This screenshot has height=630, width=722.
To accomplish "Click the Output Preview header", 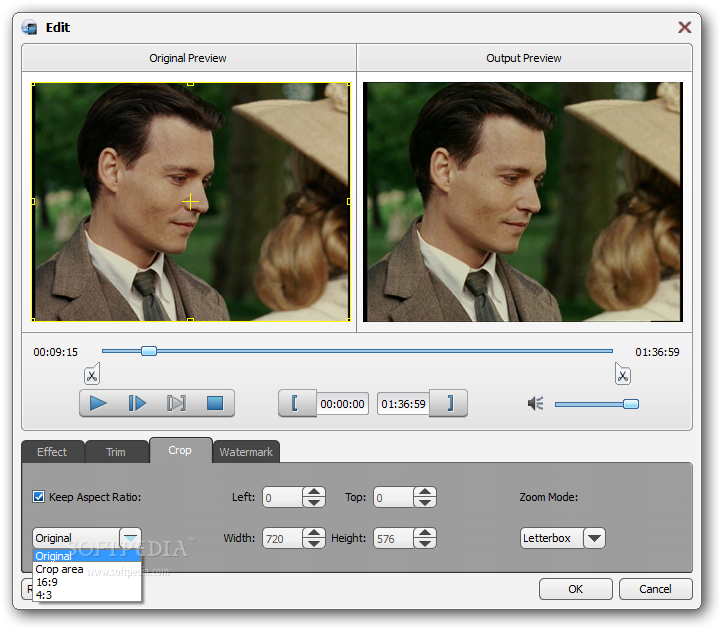I will coord(524,58).
